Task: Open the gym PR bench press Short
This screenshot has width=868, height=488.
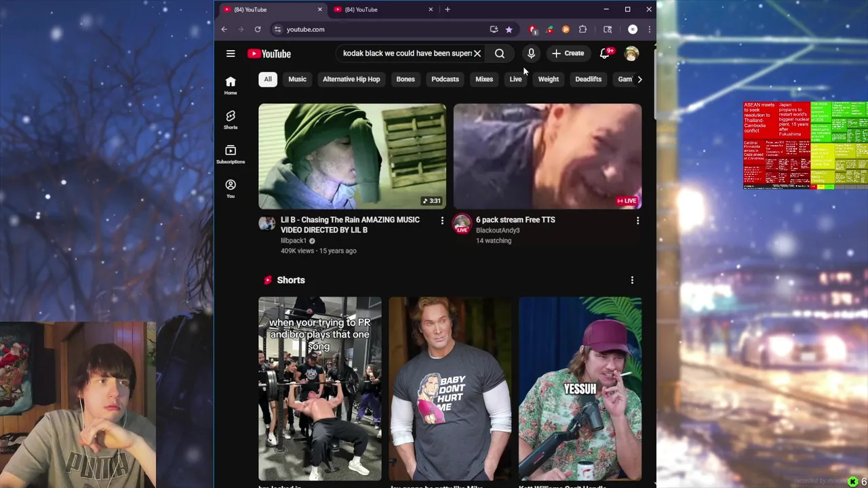Action: pyautogui.click(x=319, y=388)
